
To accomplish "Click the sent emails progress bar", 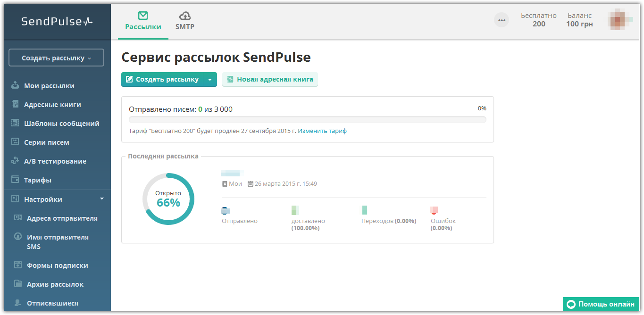I will pos(308,119).
